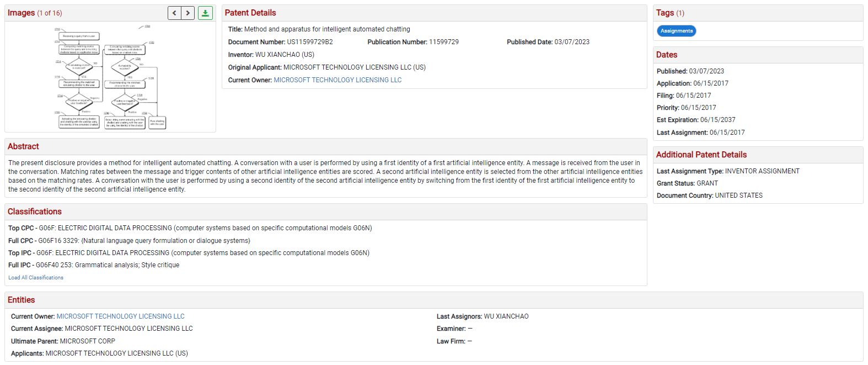This screenshot has width=868, height=365.
Task: Select the Assignments tag pill
Action: click(676, 31)
